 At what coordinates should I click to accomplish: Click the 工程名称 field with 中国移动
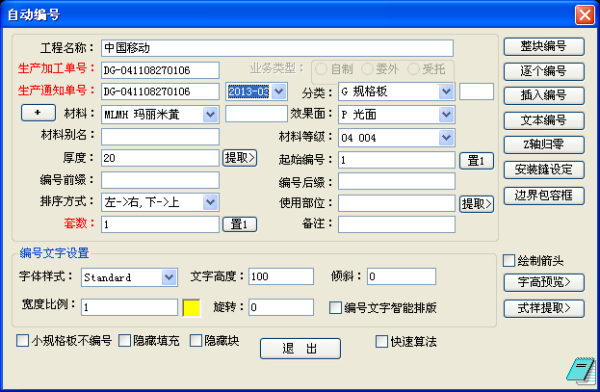[277, 48]
